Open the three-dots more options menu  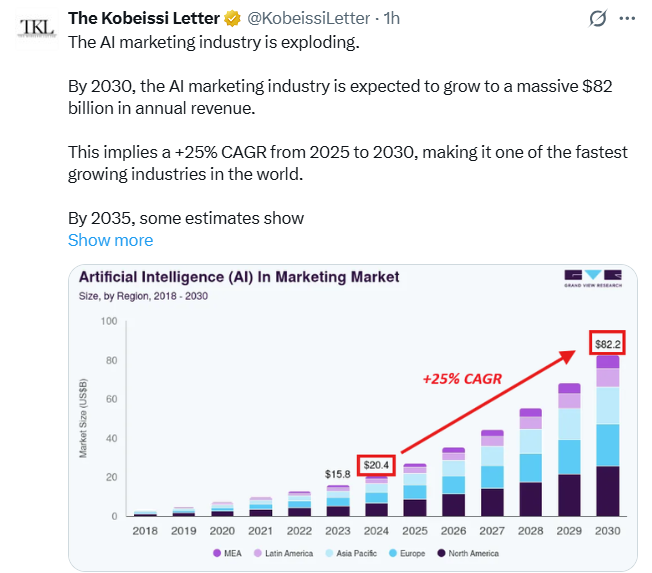(627, 18)
